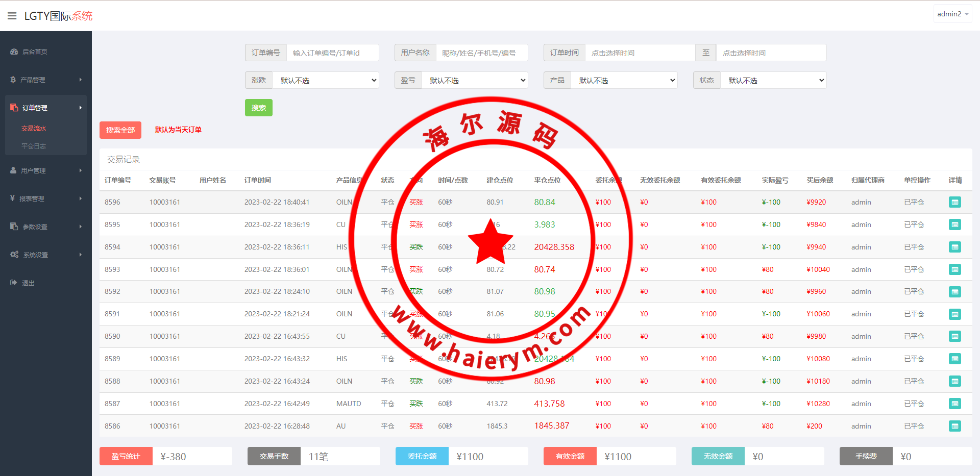Click the yen icon for 报表管理

click(x=12, y=198)
